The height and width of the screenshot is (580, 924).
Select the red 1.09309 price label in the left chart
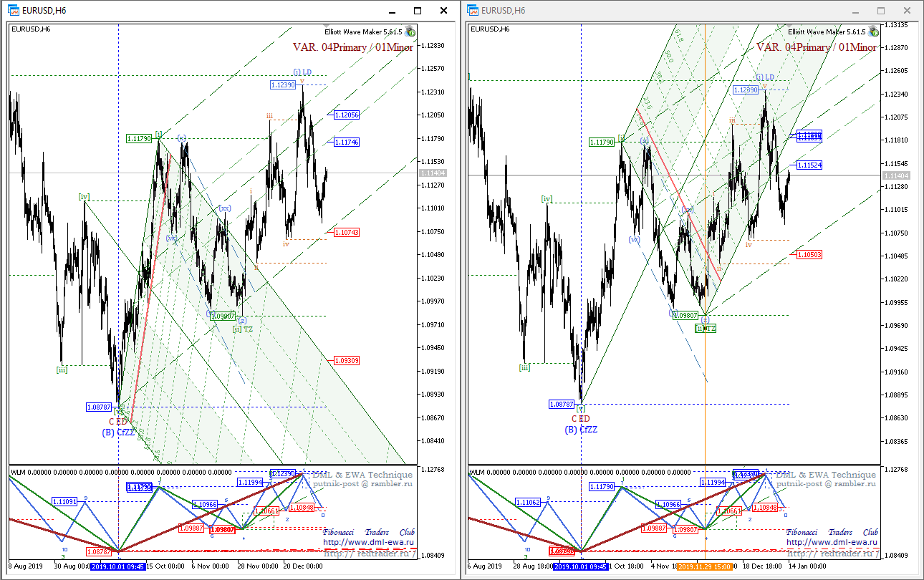(x=347, y=360)
